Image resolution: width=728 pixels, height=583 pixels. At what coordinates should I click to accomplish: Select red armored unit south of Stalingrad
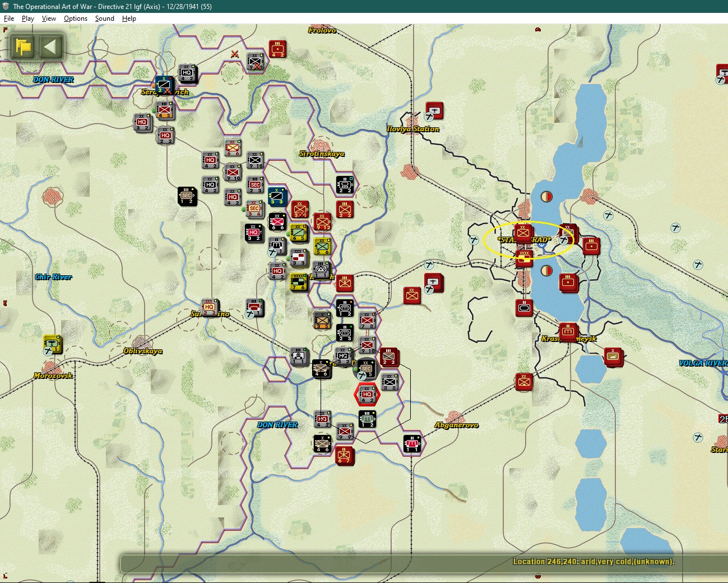pos(524,308)
